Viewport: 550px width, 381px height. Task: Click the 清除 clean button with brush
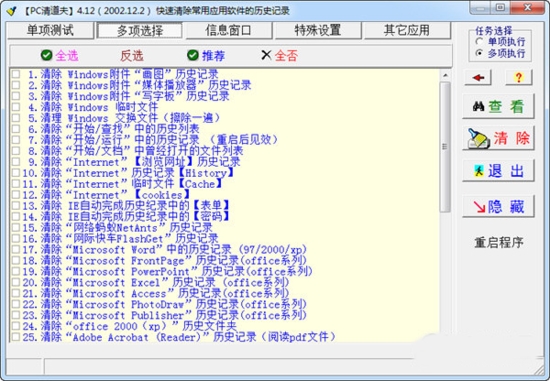tap(498, 138)
